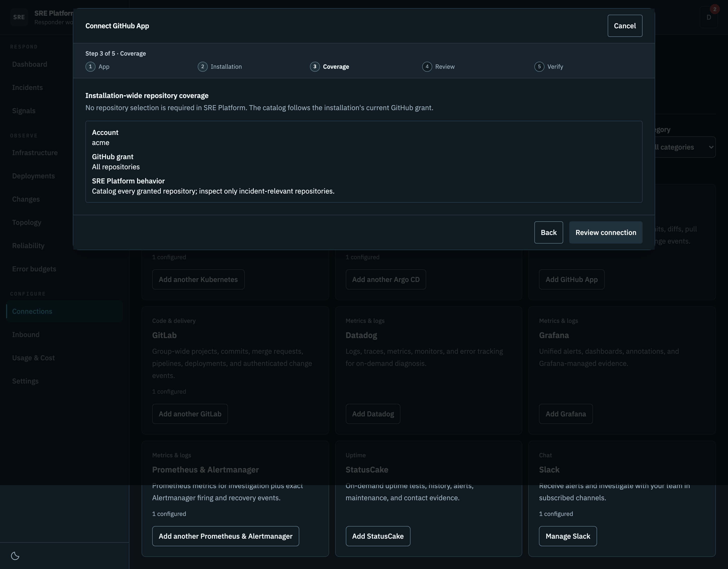Click 'Step 3 of 5 · Coverage' label
The width and height of the screenshot is (728, 569).
click(x=115, y=54)
